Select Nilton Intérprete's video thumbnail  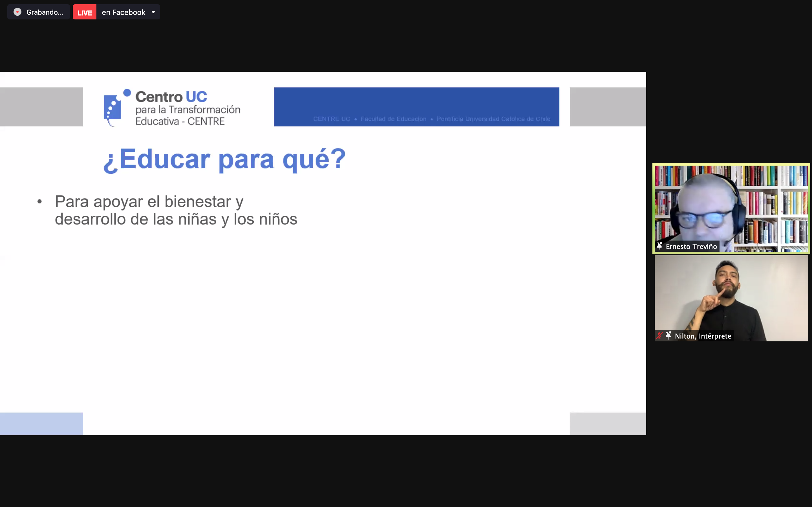(x=731, y=295)
